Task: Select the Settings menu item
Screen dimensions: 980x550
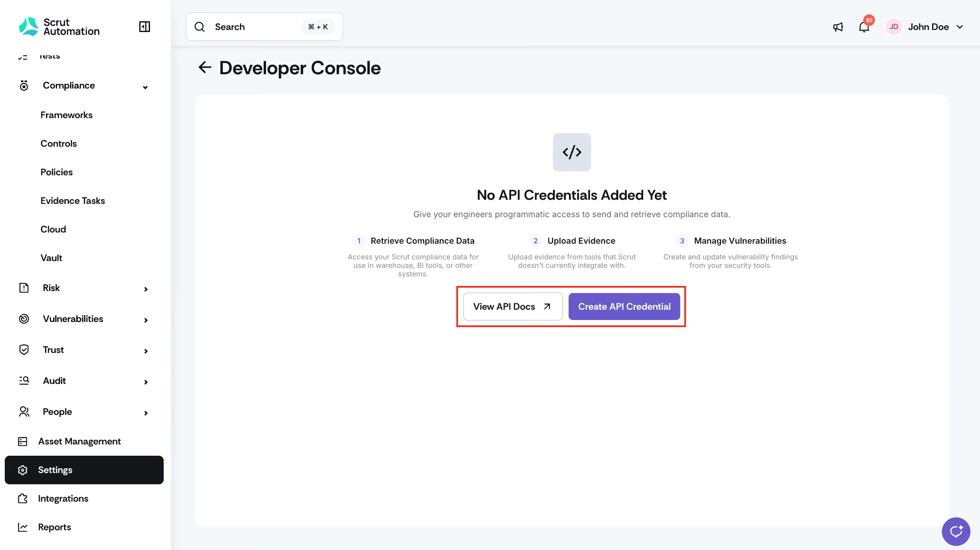Action: click(x=84, y=470)
